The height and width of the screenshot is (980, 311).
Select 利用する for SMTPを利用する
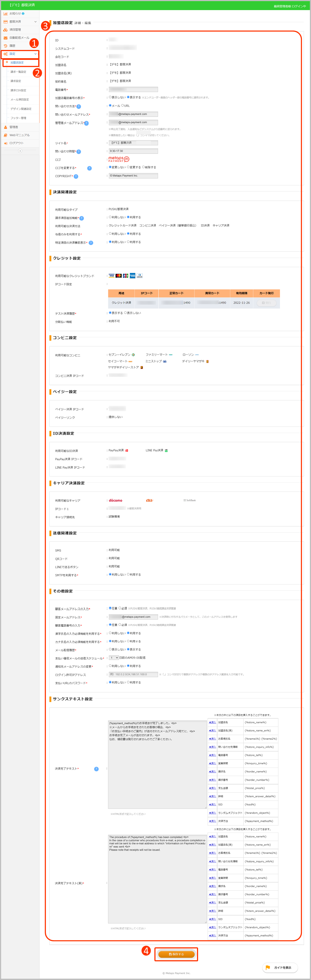click(x=128, y=574)
